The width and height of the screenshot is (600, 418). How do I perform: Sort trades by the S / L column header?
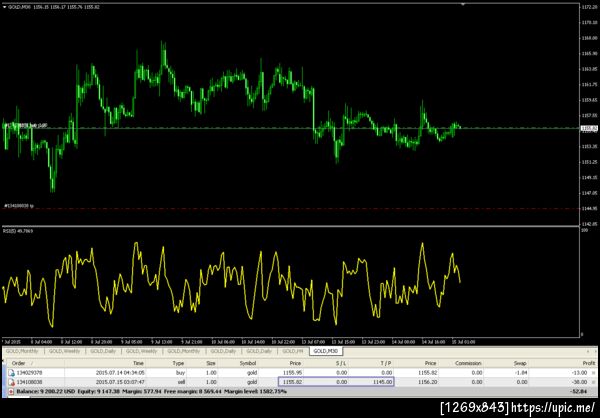pos(341,363)
